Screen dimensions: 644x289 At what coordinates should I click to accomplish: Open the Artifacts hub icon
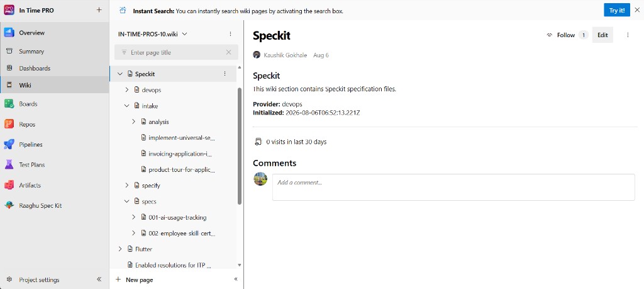point(9,185)
